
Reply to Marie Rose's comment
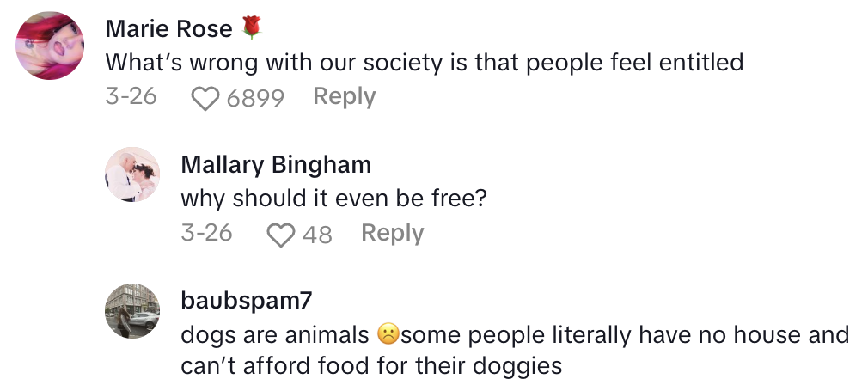tap(344, 97)
